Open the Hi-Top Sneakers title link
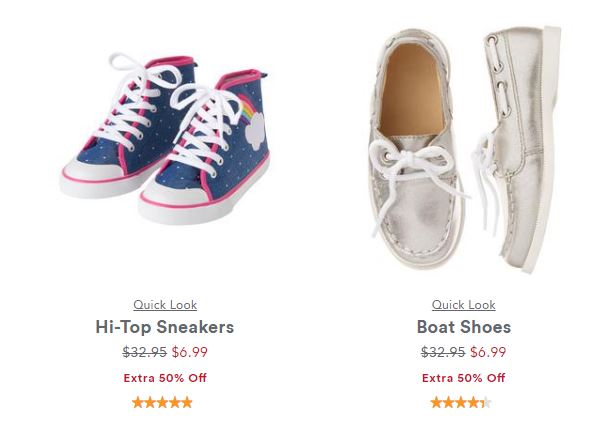 pos(165,327)
